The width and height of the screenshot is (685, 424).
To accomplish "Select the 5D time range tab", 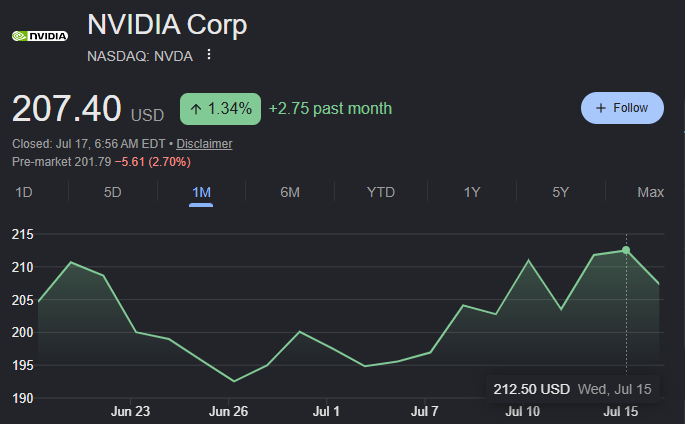I will click(x=112, y=192).
